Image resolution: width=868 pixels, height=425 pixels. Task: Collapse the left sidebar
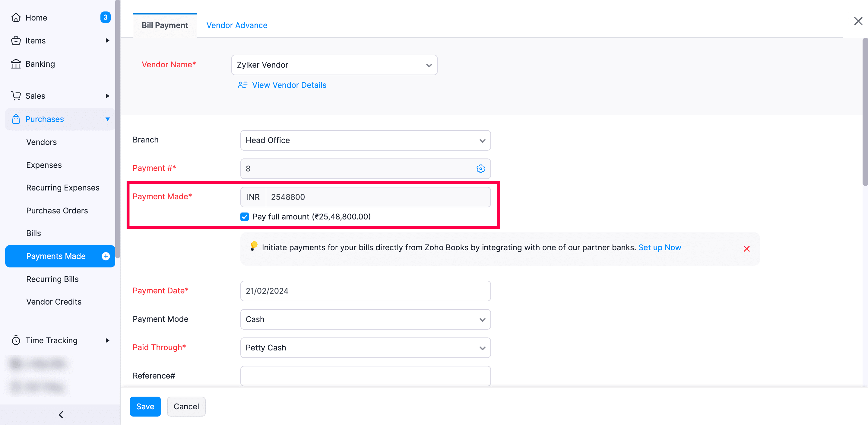[61, 414]
